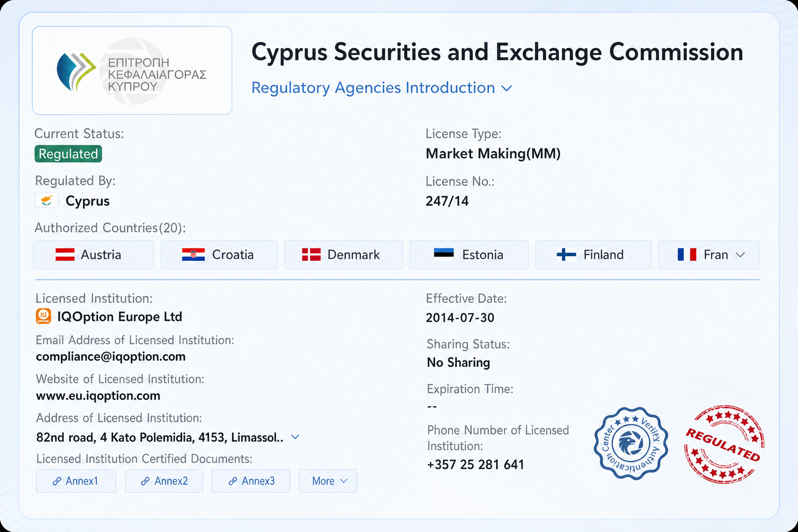Click the red REGULATED stamp
798x532 pixels.
(x=724, y=444)
